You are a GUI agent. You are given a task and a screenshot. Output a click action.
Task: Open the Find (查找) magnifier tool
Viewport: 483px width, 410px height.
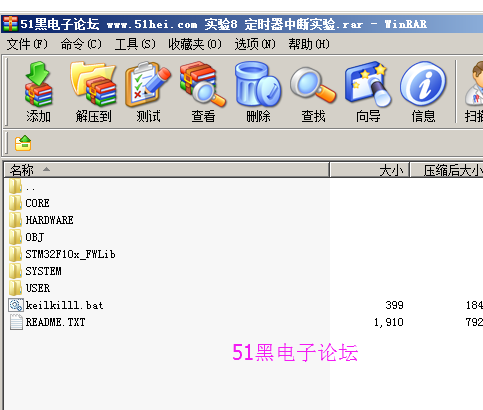[x=313, y=85]
